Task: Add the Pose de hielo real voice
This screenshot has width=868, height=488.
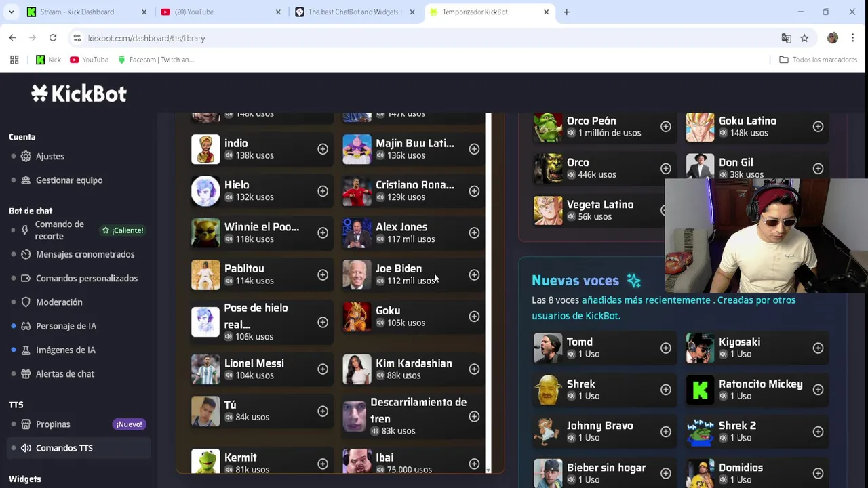Action: click(323, 322)
